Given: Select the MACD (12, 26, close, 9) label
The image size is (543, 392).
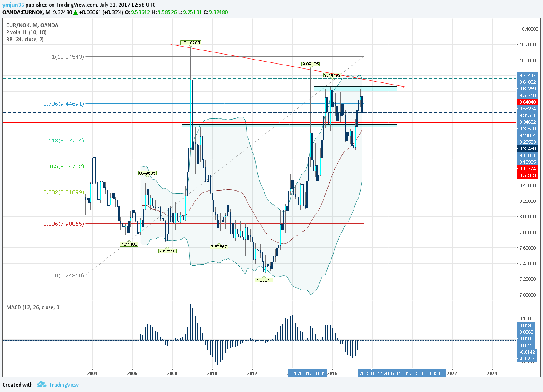Looking at the screenshot, I should click(33, 307).
